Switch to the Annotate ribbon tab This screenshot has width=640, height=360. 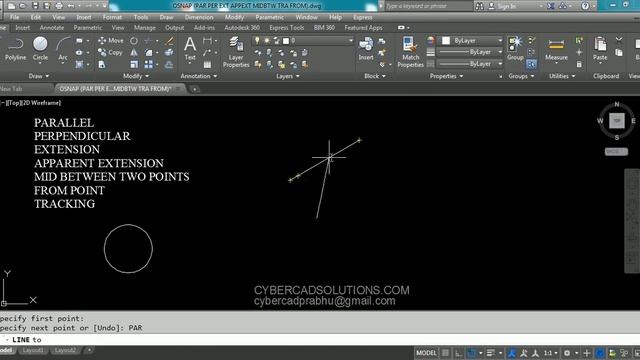coord(52,28)
